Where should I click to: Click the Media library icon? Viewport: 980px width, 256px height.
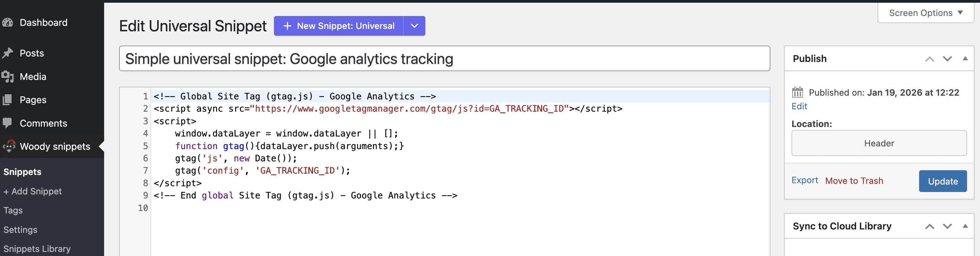click(x=7, y=77)
